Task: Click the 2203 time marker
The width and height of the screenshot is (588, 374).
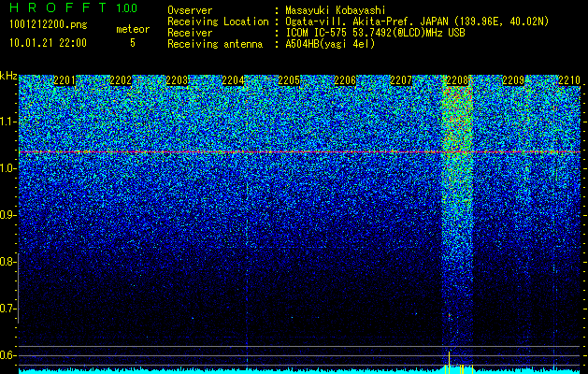Action: 177,80
